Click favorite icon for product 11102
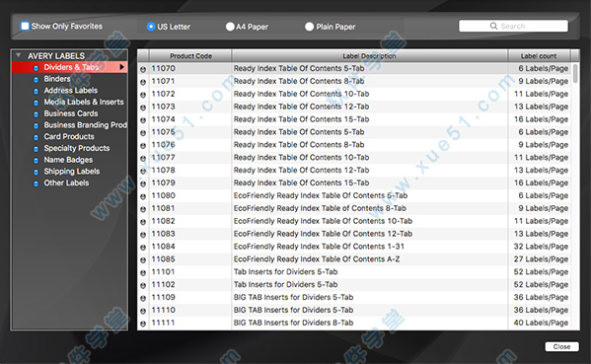 coord(143,286)
